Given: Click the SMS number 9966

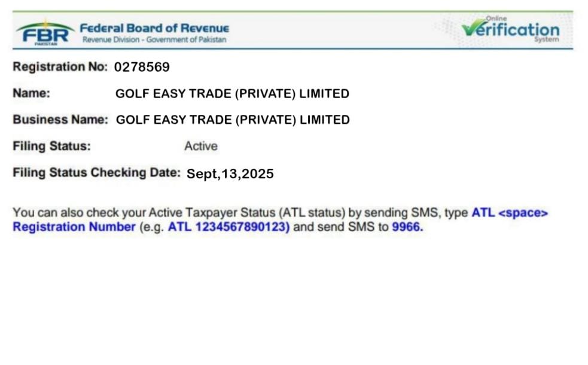Looking at the screenshot, I should click(x=407, y=227).
